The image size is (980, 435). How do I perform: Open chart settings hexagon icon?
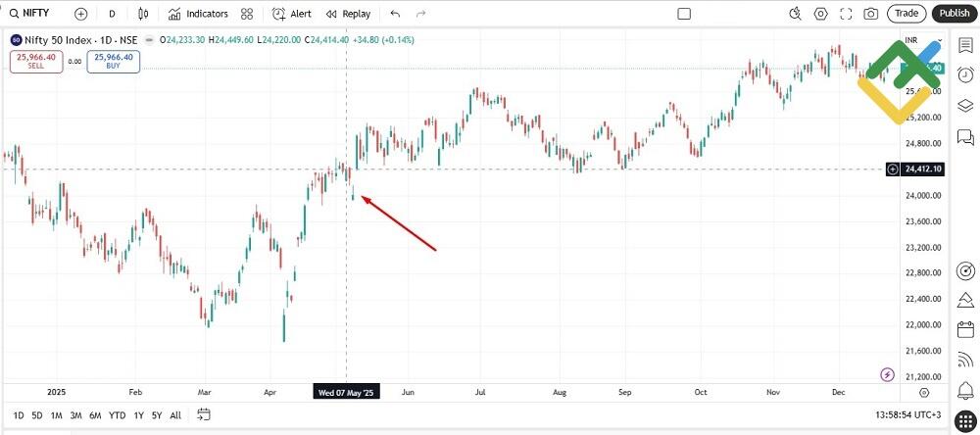tap(820, 14)
